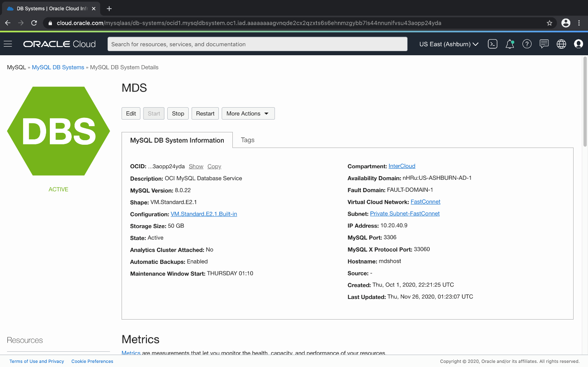Viewport: 588px width, 367px height.
Task: Switch to the Tags tab
Action: pyautogui.click(x=248, y=140)
